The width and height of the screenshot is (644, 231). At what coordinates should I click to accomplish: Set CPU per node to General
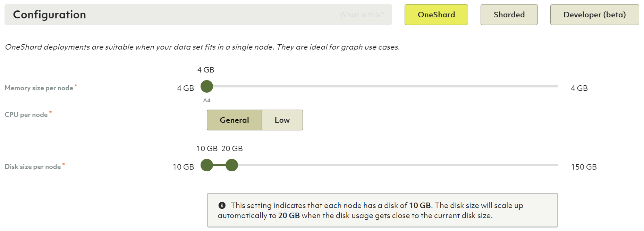pos(234,120)
